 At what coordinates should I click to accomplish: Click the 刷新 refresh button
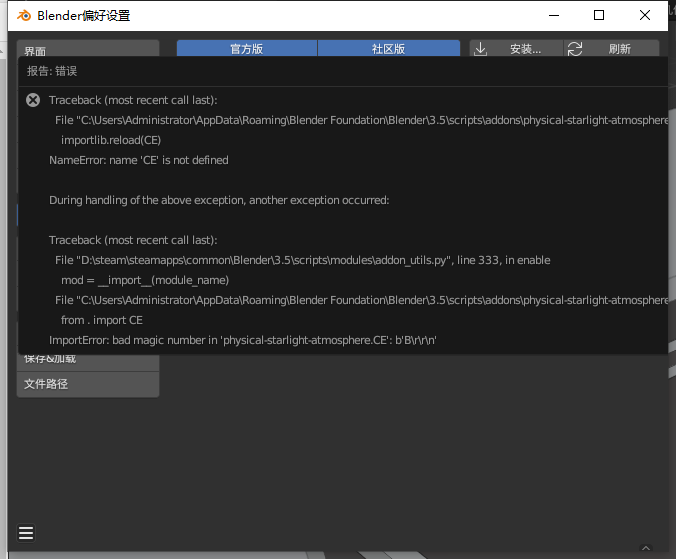(612, 49)
